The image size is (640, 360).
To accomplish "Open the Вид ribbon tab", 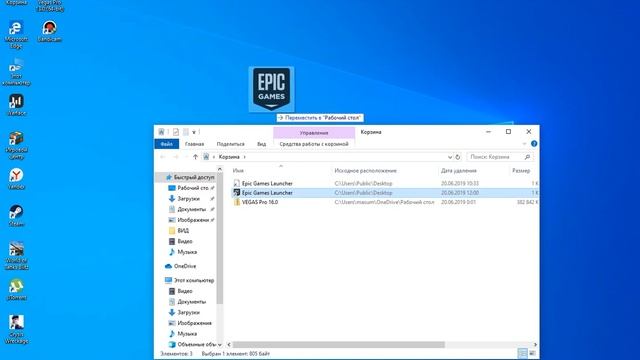I will (x=262, y=144).
